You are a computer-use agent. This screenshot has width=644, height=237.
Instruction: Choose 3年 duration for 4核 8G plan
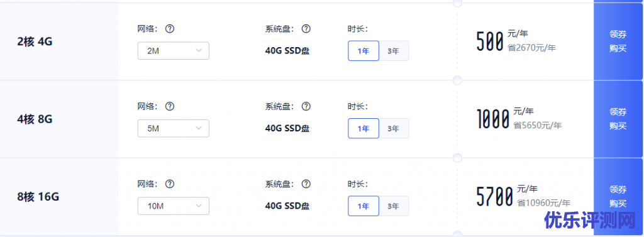click(x=394, y=129)
